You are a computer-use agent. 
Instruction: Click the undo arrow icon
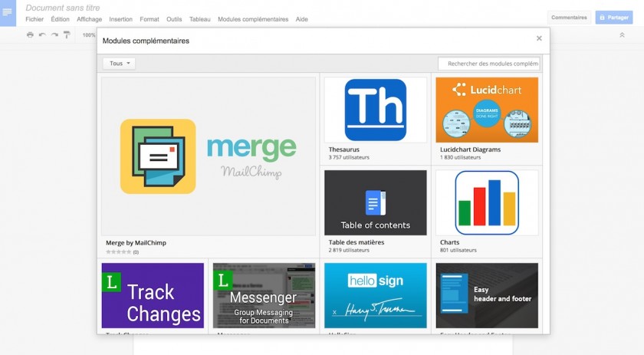click(x=42, y=35)
